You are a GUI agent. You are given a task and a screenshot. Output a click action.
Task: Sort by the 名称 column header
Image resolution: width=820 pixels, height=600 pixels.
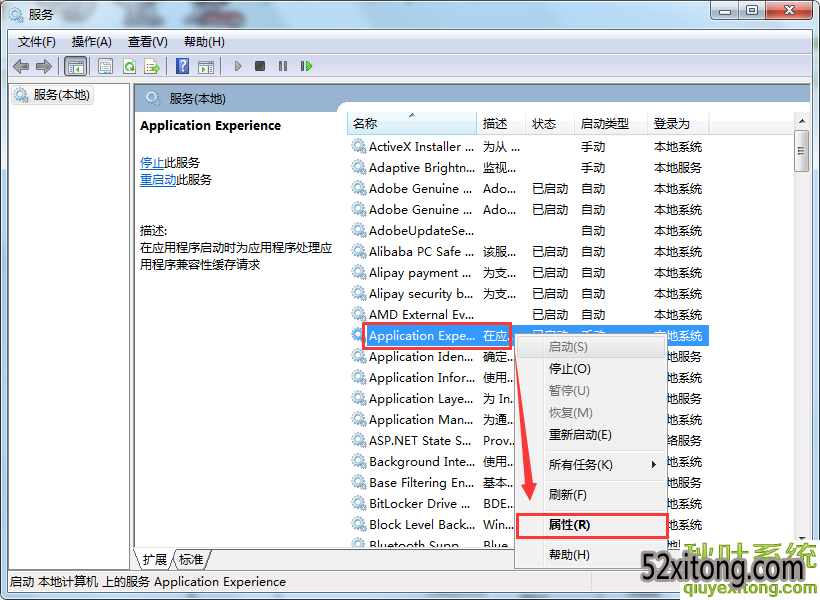point(412,123)
